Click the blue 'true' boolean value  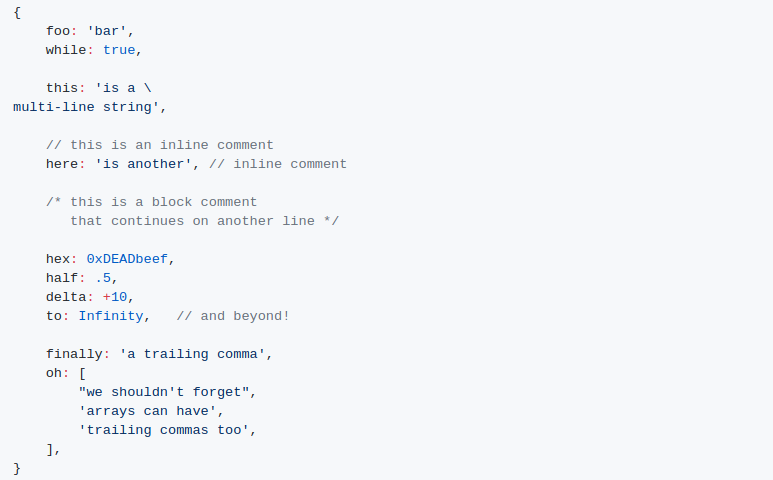[x=119, y=50]
